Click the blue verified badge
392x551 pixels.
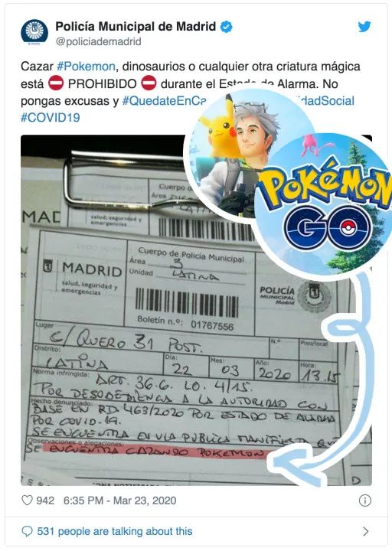click(x=226, y=27)
